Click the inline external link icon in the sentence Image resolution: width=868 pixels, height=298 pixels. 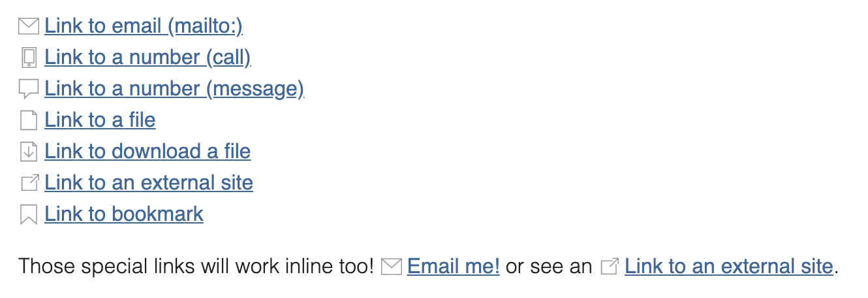point(609,267)
